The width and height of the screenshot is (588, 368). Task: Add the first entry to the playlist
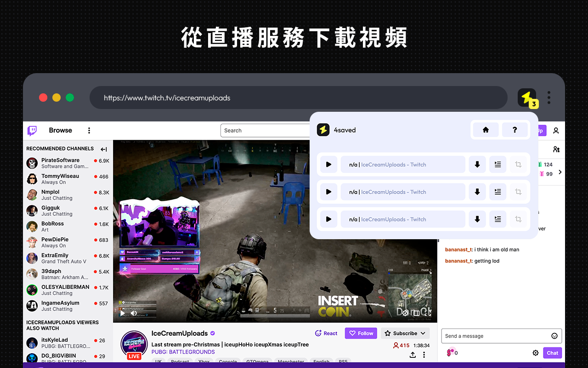point(498,164)
